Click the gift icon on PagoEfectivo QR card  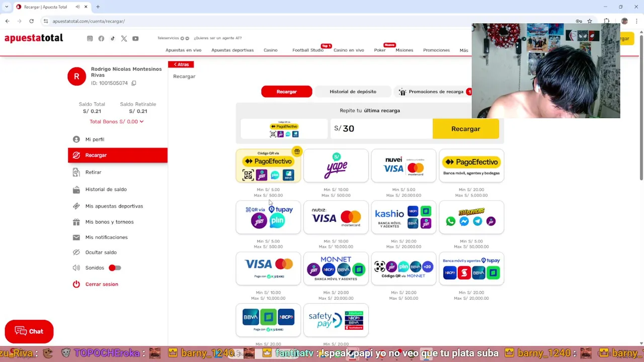pos(297,151)
